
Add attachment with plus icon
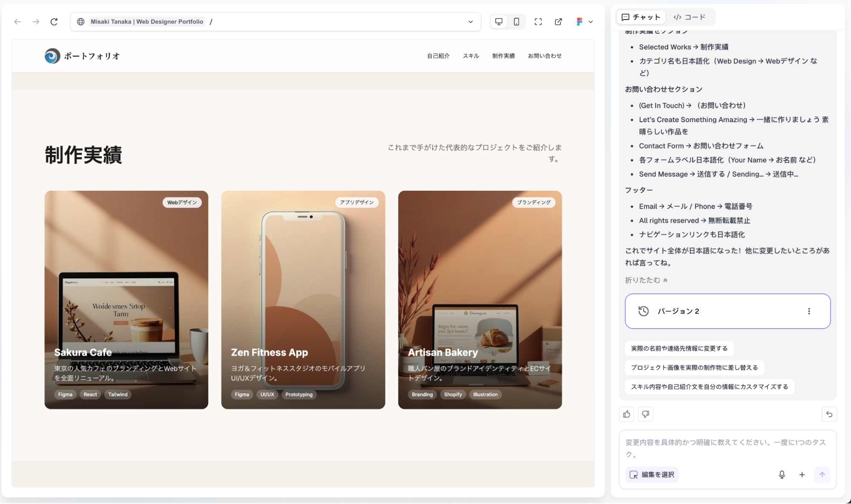point(802,475)
